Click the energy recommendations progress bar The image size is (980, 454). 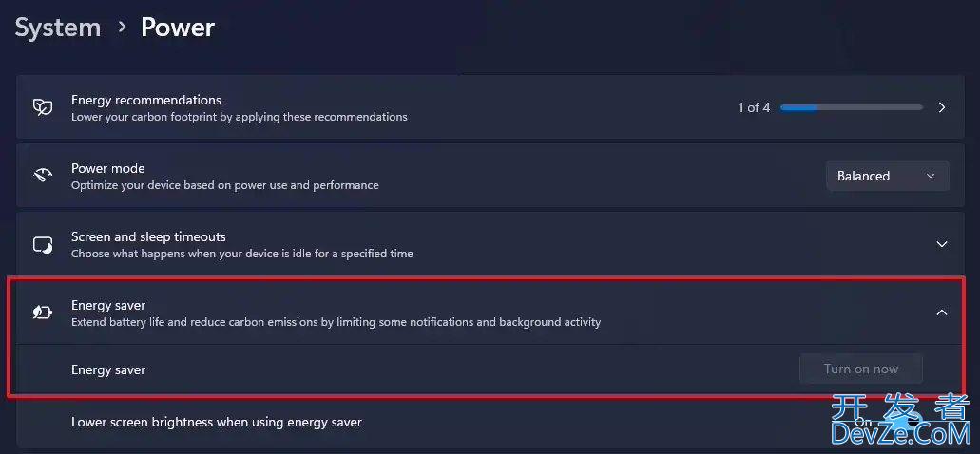pos(852,107)
